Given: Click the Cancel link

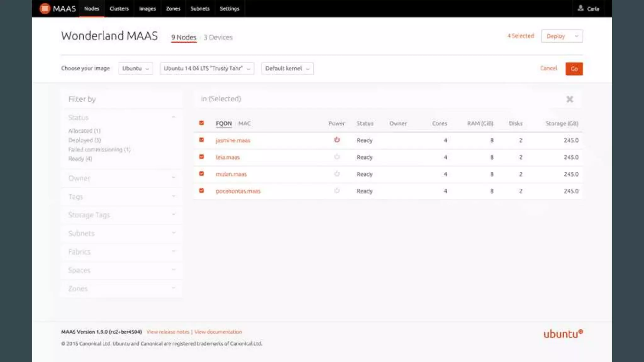Looking at the screenshot, I should click(x=548, y=68).
